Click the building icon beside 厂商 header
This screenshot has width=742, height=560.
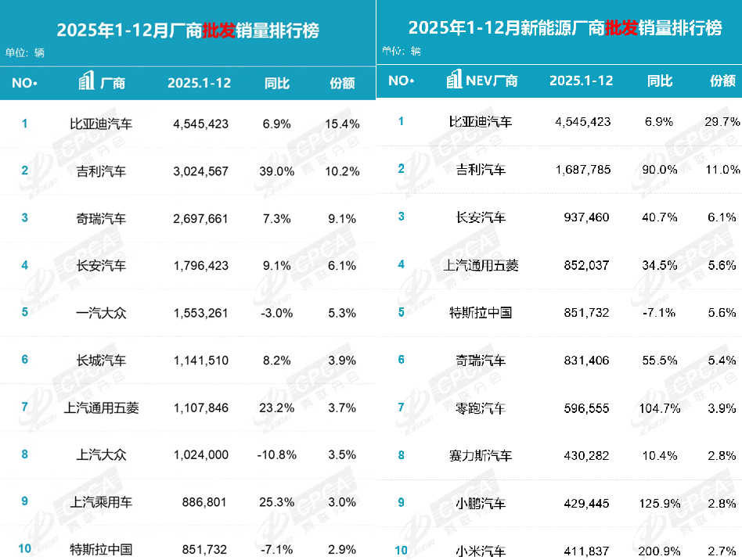[87, 82]
